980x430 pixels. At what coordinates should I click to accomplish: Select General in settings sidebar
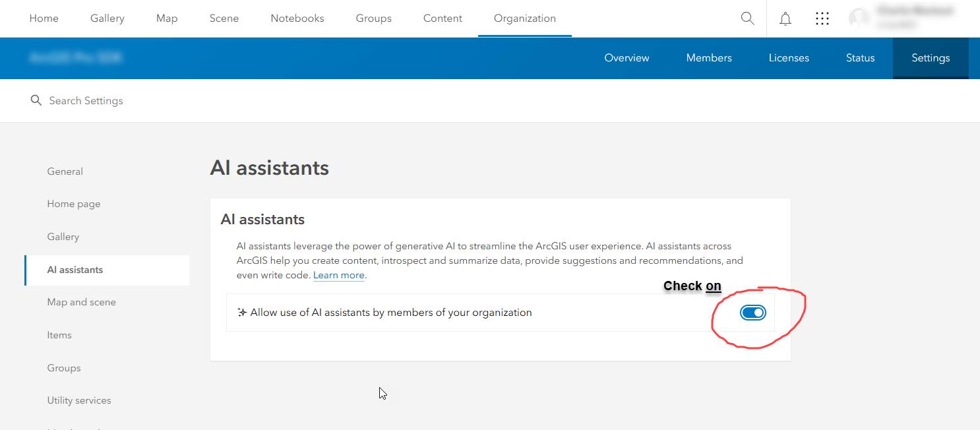[65, 171]
